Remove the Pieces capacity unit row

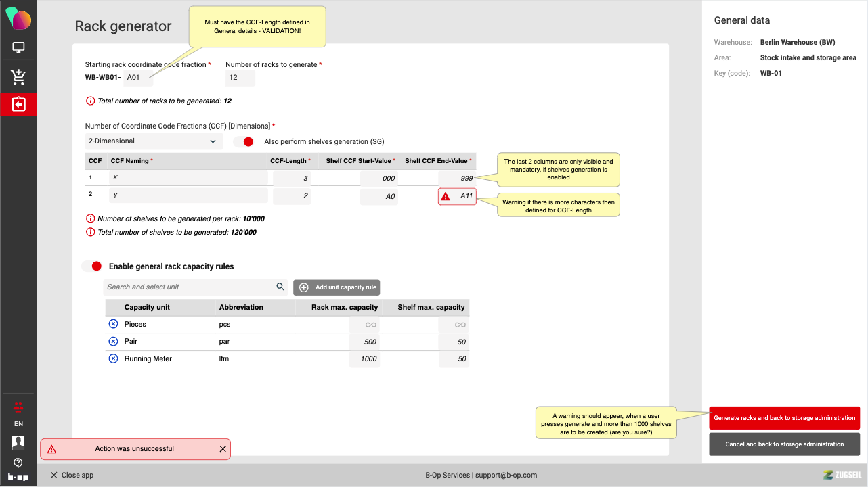click(114, 325)
